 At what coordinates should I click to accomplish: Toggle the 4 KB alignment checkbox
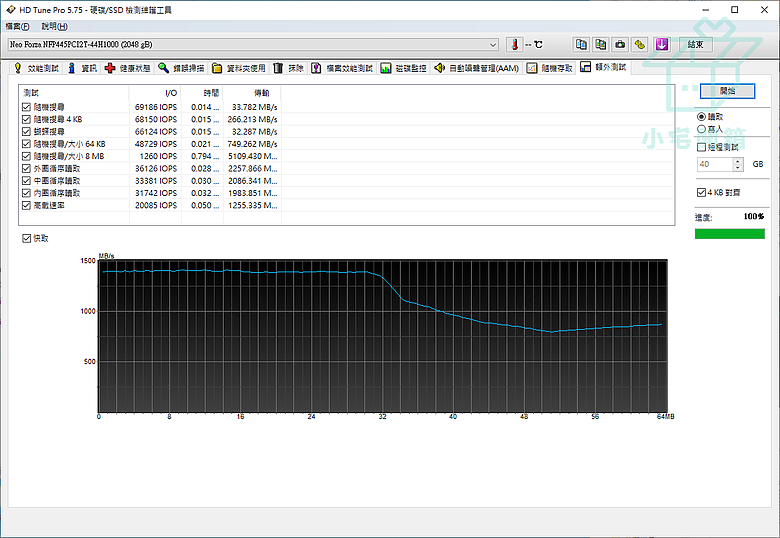coord(701,192)
